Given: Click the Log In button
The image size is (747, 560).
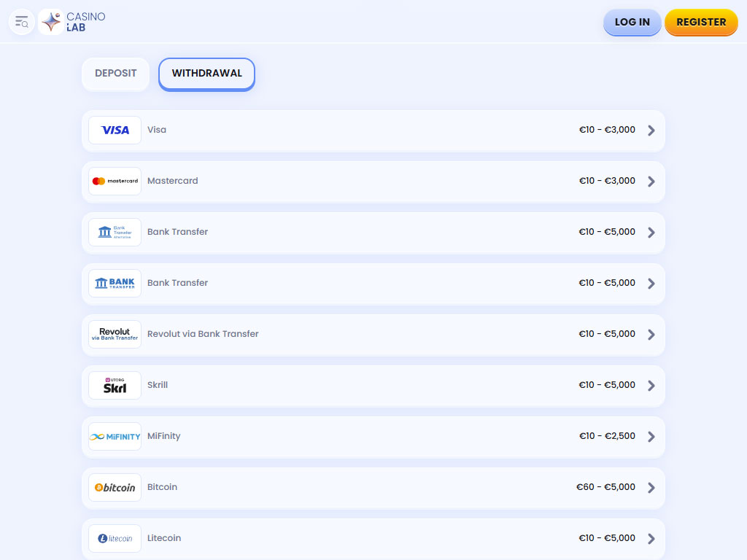Looking at the screenshot, I should point(632,22).
